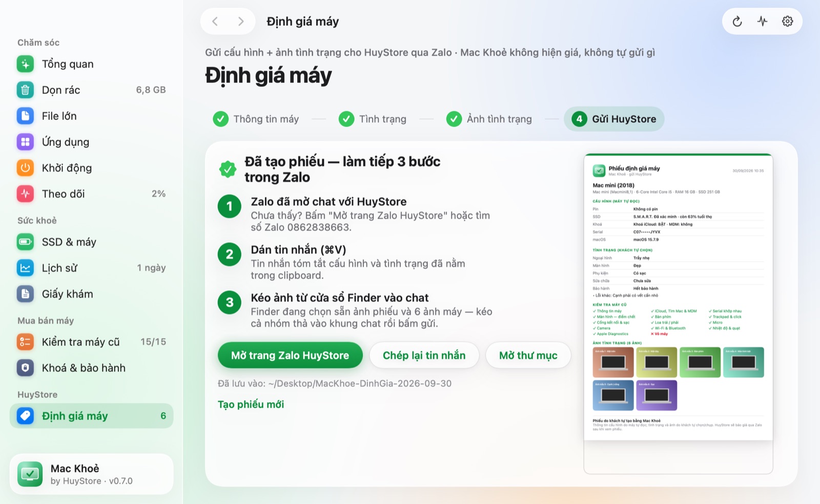Viewport: 820px width, 504px height.
Task: Click the 2% value beside Theo dõi
Action: 158,194
